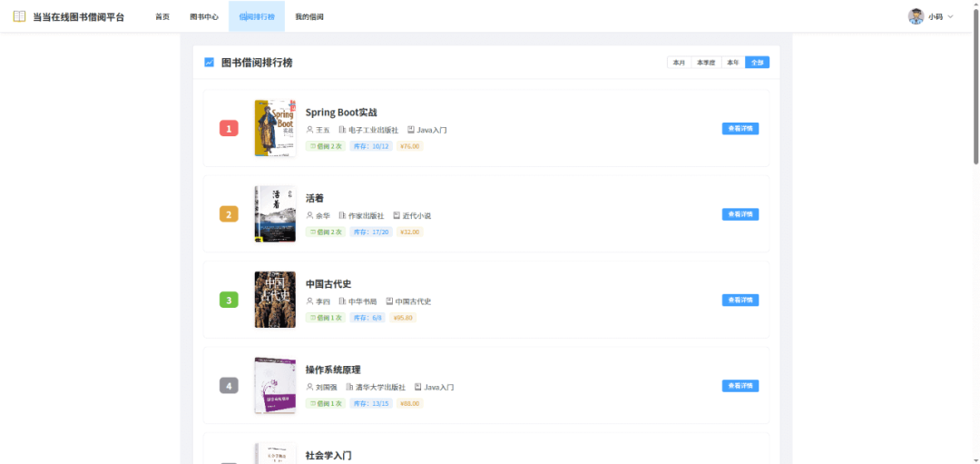
Task: Click the green rank 3 badge
Action: point(229,301)
